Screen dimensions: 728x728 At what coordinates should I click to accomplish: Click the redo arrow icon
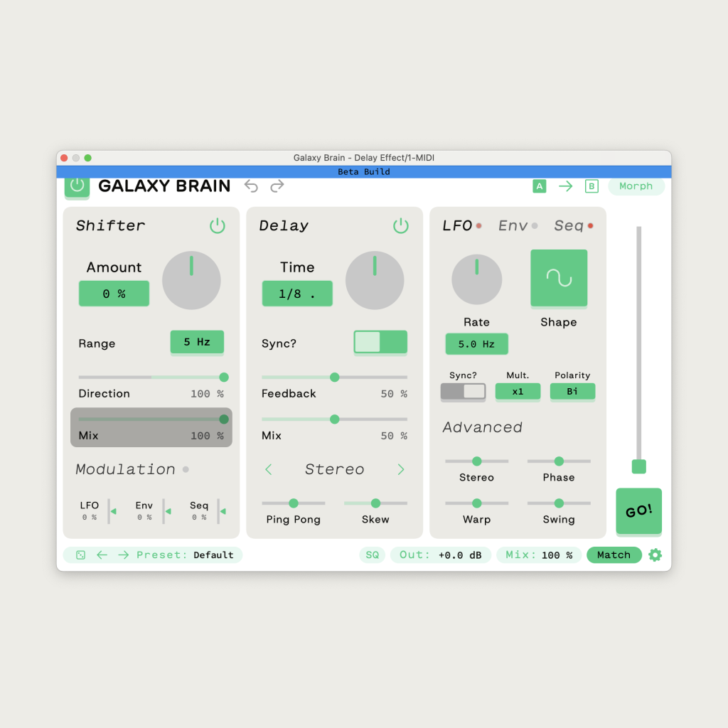pos(277,186)
